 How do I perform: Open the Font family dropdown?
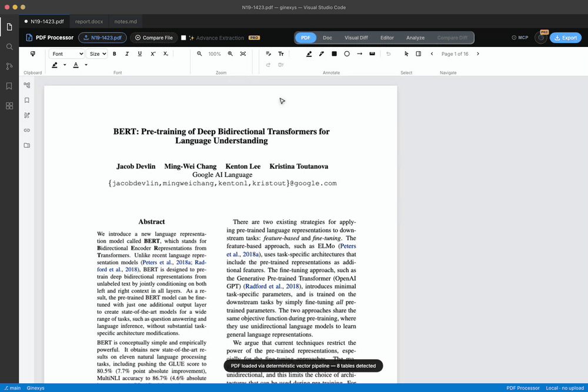(x=66, y=54)
